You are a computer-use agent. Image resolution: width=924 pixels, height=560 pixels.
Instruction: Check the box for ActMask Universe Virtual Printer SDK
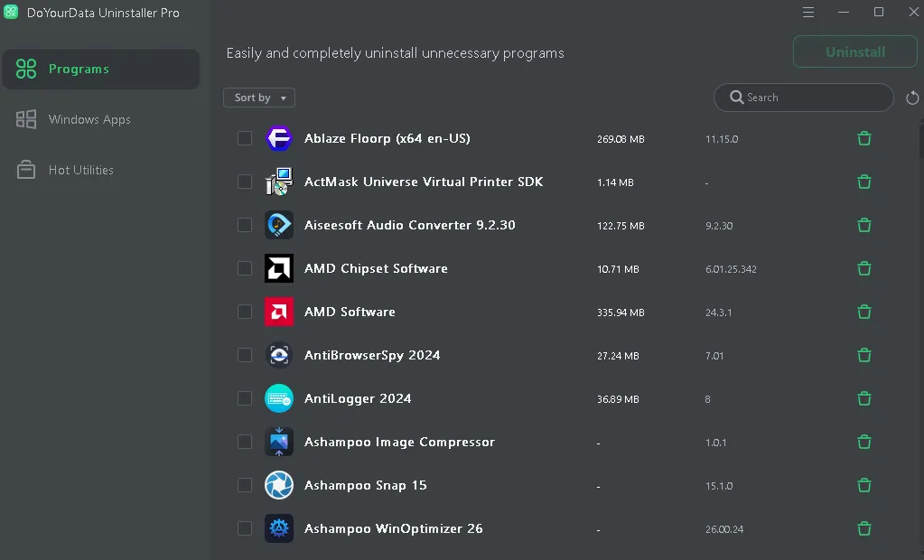pyautogui.click(x=245, y=182)
